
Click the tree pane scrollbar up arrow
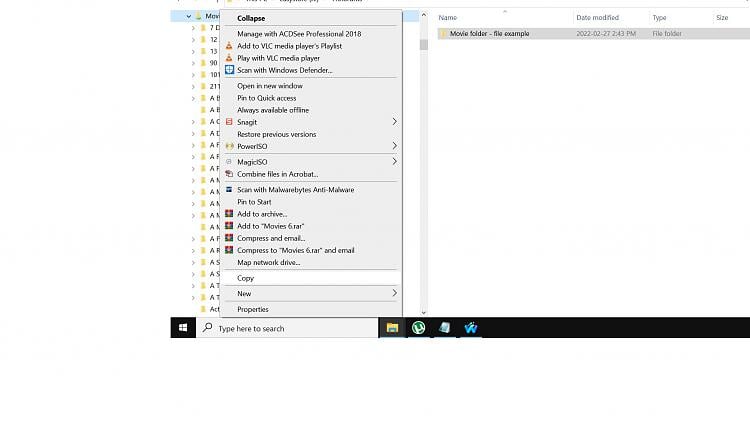click(x=424, y=15)
